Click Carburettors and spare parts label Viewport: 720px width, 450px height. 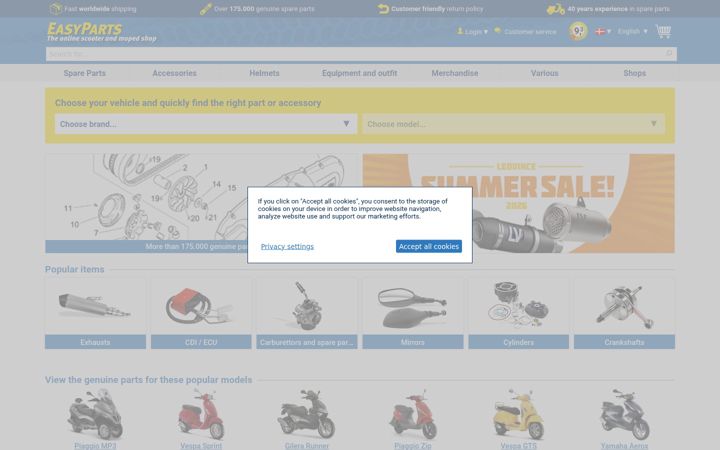point(307,342)
